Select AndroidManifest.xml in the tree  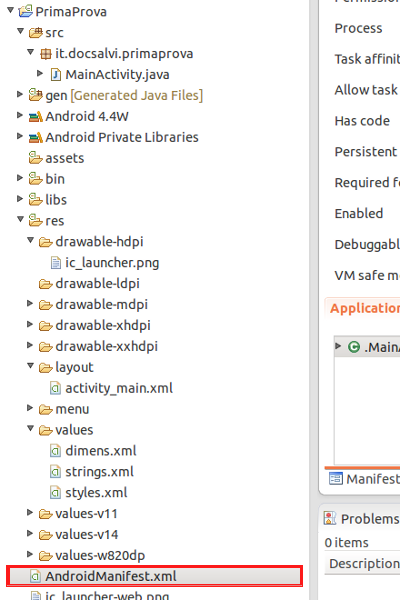pos(155,576)
